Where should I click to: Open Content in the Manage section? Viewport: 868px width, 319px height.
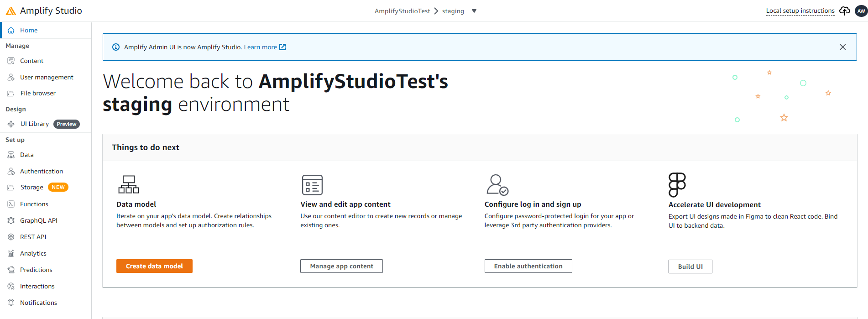[x=31, y=61]
